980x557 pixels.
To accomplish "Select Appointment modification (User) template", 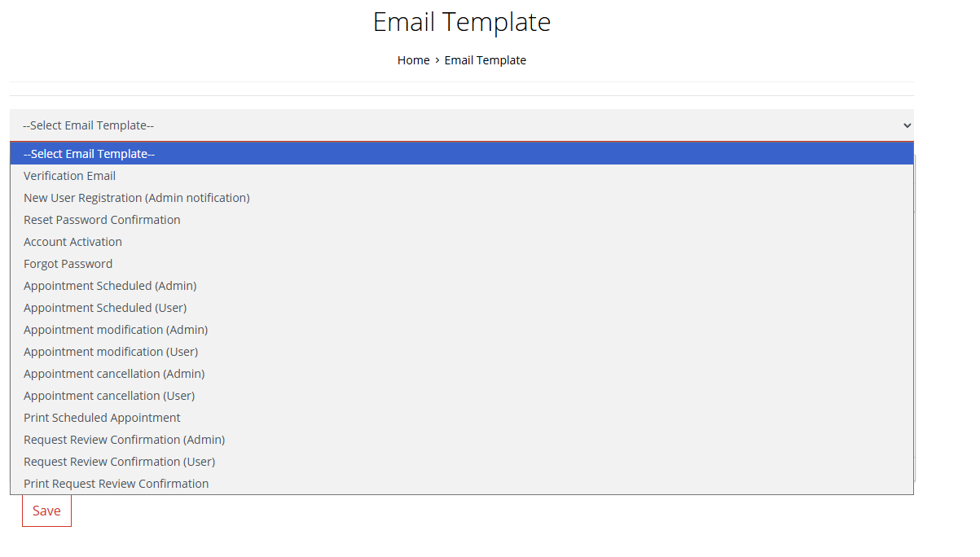I will (111, 351).
